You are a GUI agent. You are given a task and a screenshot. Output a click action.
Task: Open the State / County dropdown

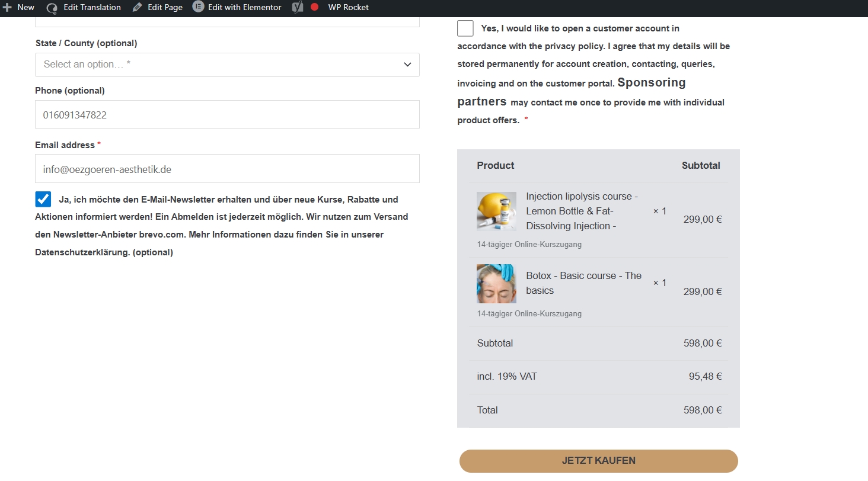click(x=227, y=65)
